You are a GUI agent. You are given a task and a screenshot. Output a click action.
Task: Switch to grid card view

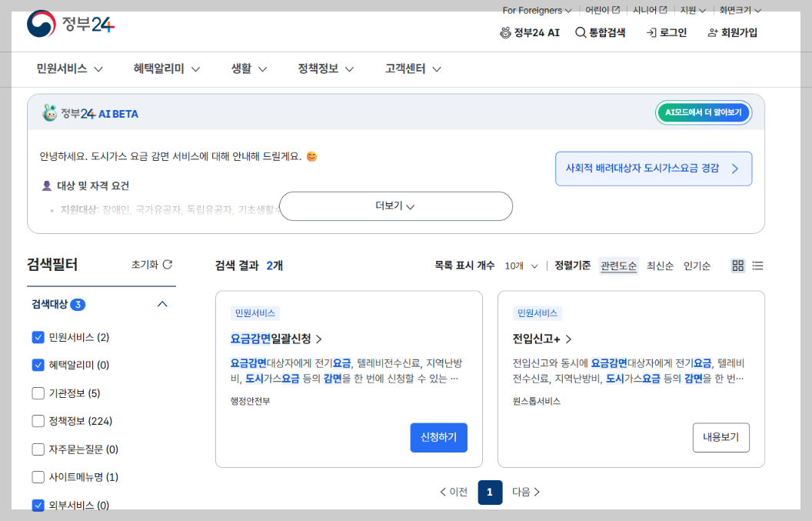pyautogui.click(x=738, y=266)
